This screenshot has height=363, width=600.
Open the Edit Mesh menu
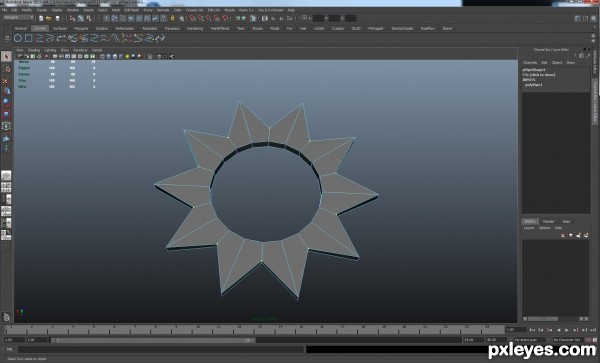click(x=132, y=10)
